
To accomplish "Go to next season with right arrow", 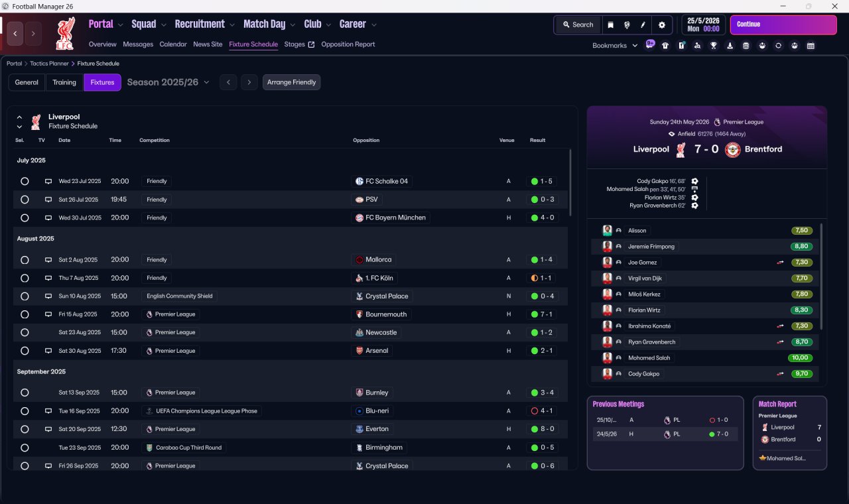I will tap(249, 82).
